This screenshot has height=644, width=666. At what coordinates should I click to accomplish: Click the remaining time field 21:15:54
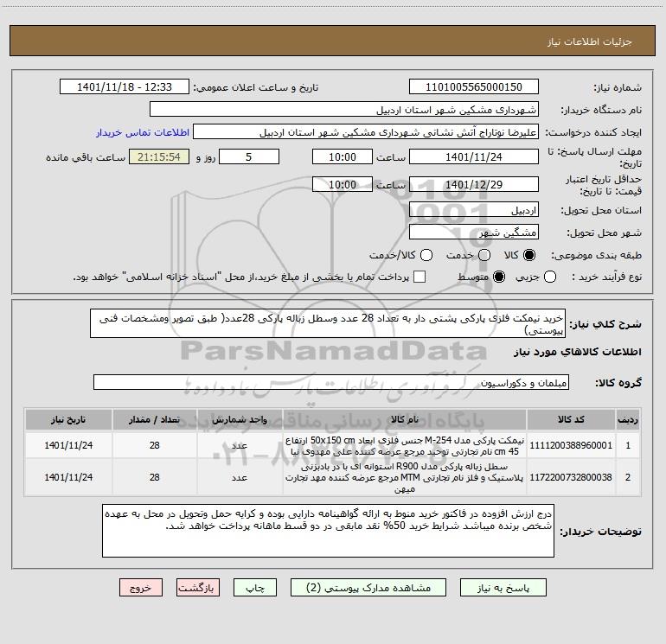coord(159,156)
